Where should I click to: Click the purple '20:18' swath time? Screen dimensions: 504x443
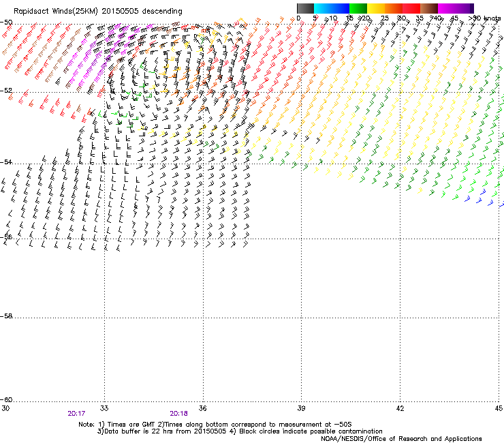178,414
